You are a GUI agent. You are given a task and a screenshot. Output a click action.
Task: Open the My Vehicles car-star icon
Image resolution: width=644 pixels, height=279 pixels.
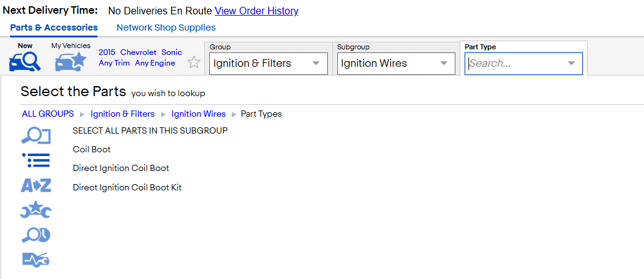(x=71, y=62)
